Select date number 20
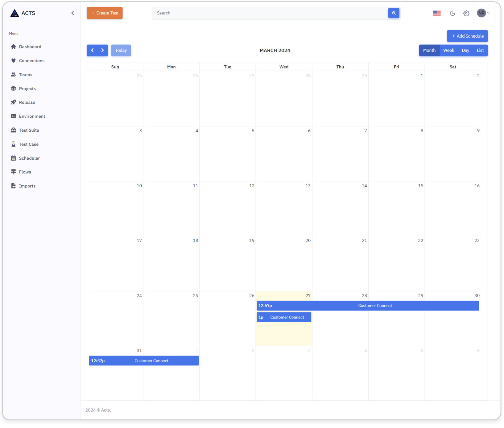504x428 pixels. coord(308,241)
